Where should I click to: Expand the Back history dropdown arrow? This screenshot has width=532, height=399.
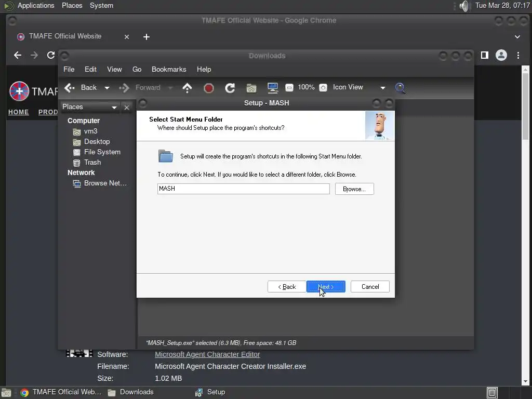point(107,88)
